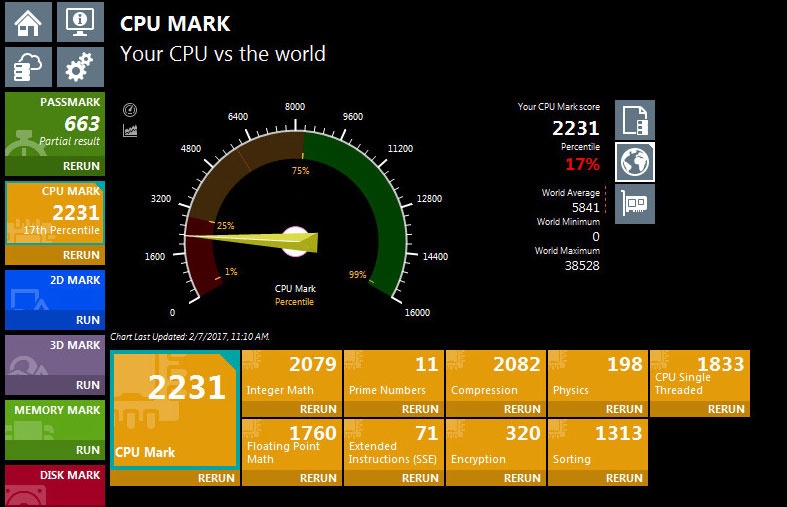Click the orange Percentile gauge label
Viewport: 787px width, 507px height.
[294, 302]
